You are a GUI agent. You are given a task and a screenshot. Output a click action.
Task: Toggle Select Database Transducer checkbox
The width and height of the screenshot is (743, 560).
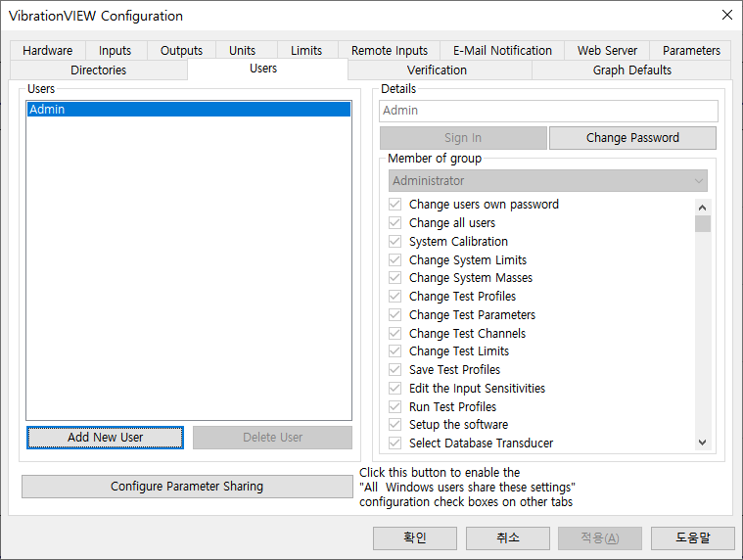point(395,443)
